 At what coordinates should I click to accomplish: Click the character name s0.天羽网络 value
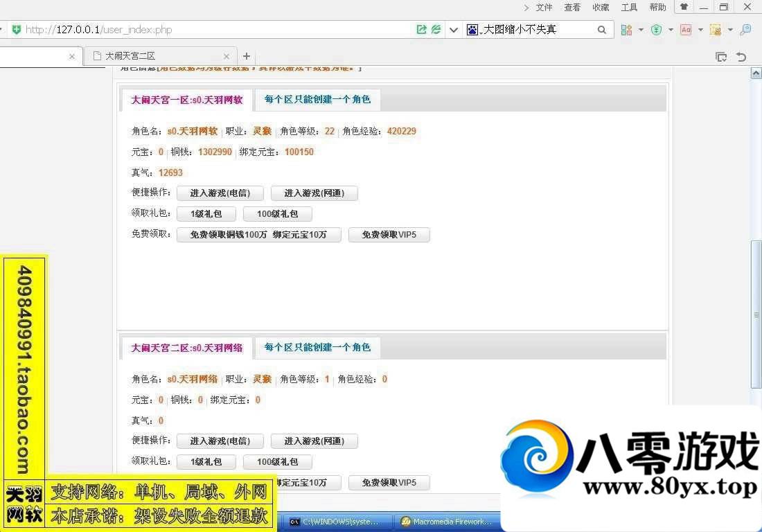click(x=193, y=380)
